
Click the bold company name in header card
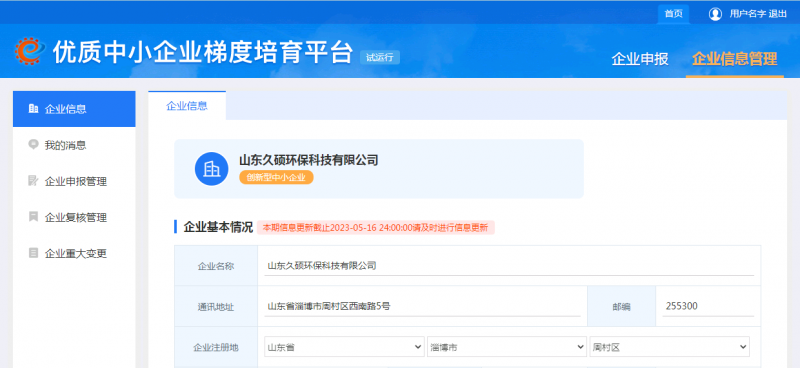[x=309, y=160]
